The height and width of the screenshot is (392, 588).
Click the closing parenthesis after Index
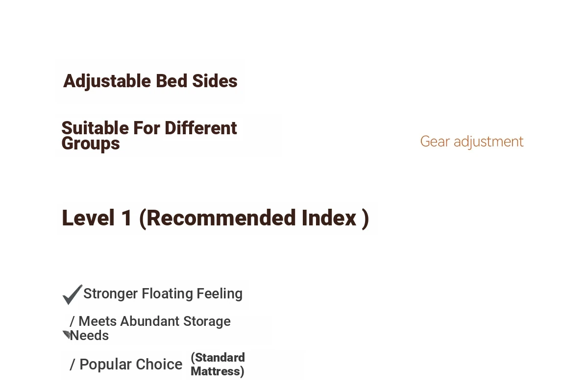click(x=365, y=219)
